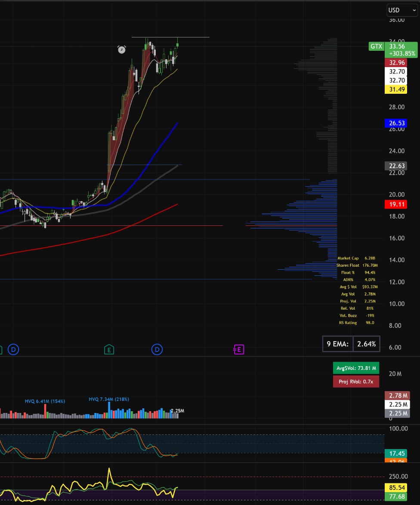Select the GTX symbol price label
Viewport: 420px width, 505px height.
pyautogui.click(x=376, y=46)
